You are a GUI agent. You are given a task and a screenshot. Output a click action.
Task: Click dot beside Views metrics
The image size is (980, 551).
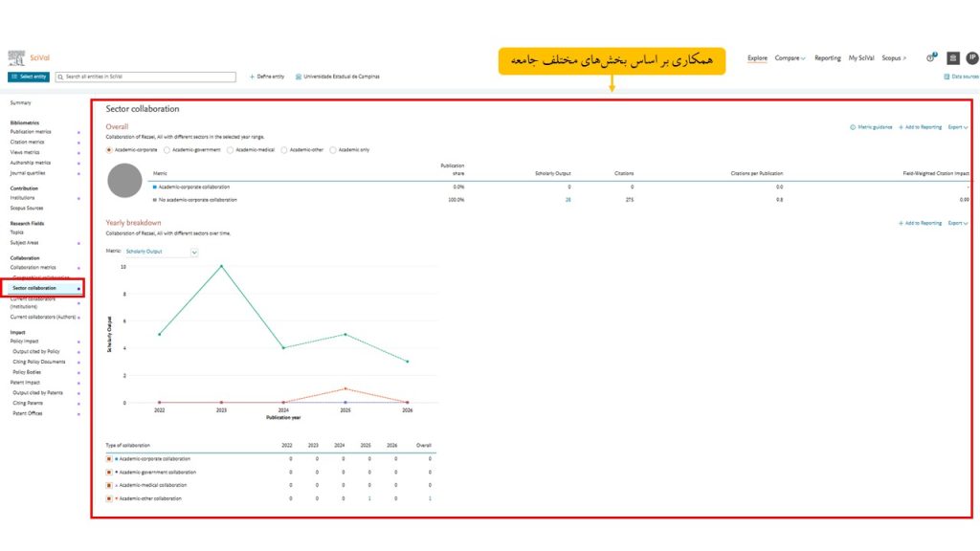(78, 153)
